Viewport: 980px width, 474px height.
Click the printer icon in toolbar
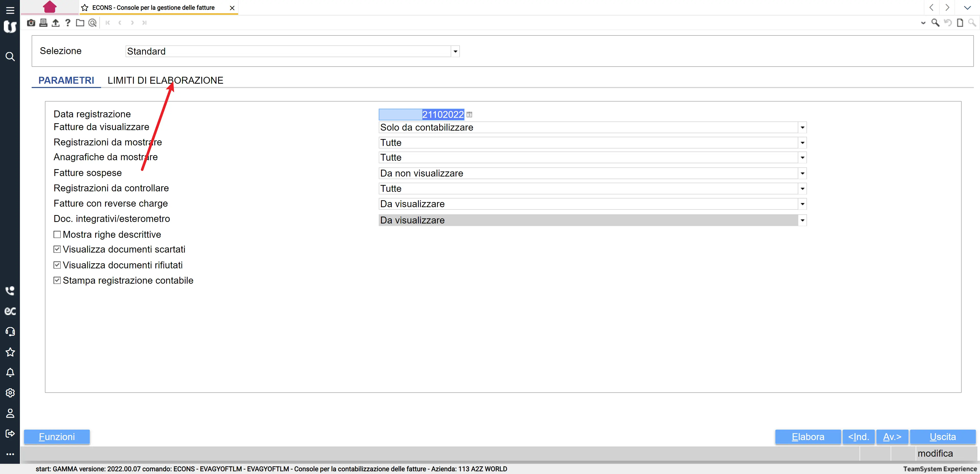43,23
